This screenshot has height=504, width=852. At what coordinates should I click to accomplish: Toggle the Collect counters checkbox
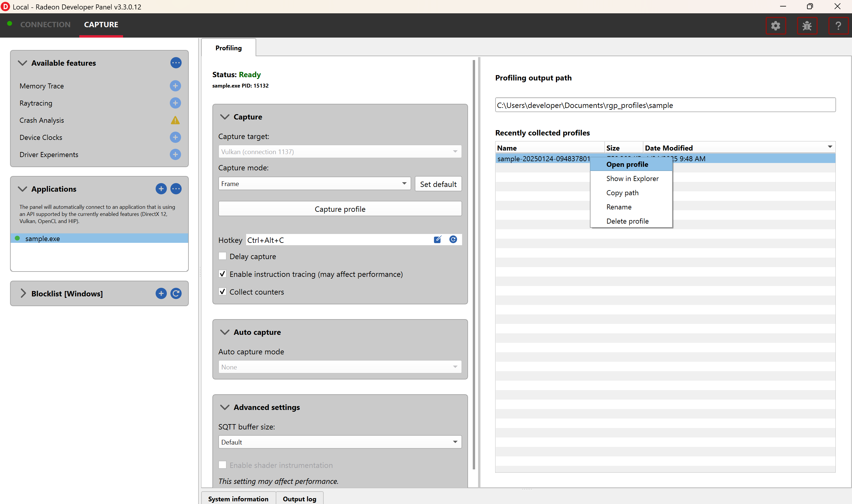pos(222,292)
